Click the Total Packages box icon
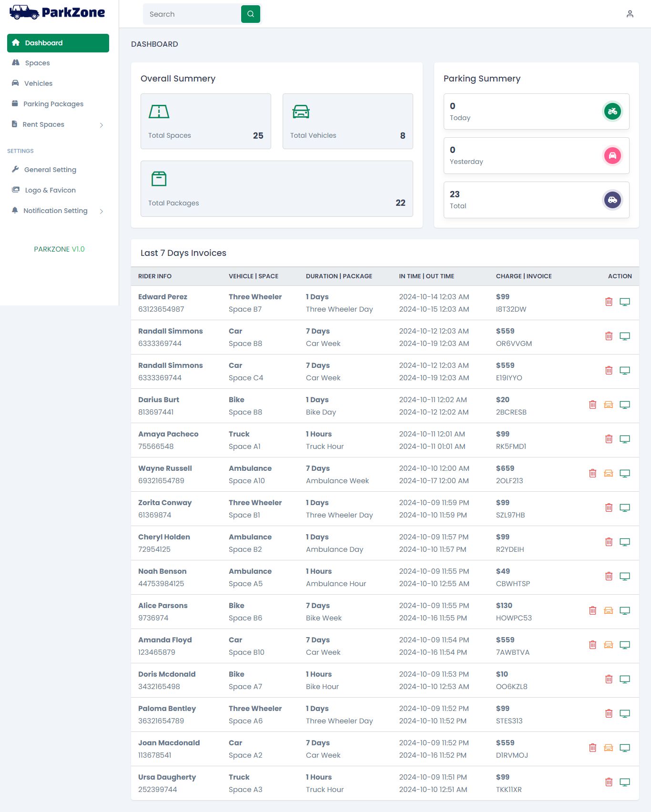Screen dimensions: 651x812 [x=159, y=179]
